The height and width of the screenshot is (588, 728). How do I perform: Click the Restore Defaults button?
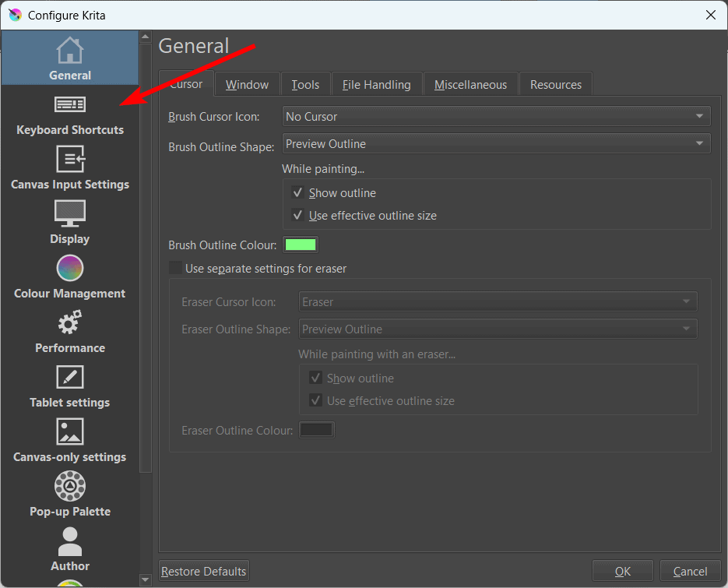(x=203, y=570)
